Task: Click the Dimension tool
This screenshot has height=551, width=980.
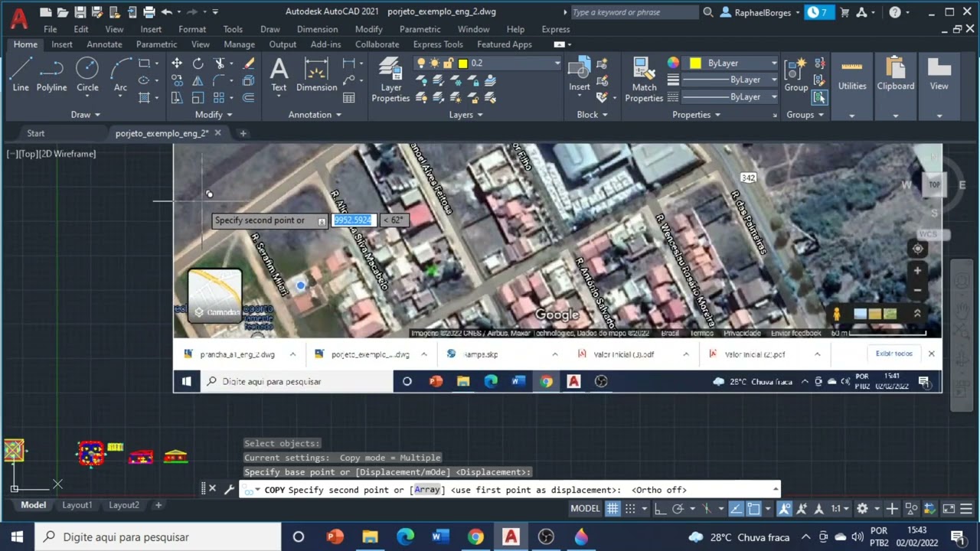Action: [x=316, y=75]
